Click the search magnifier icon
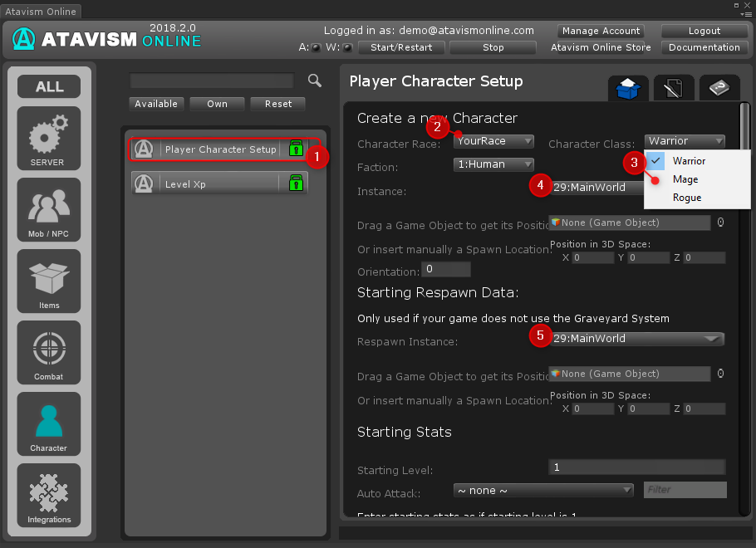Screen dimensions: 756x548 [315, 81]
